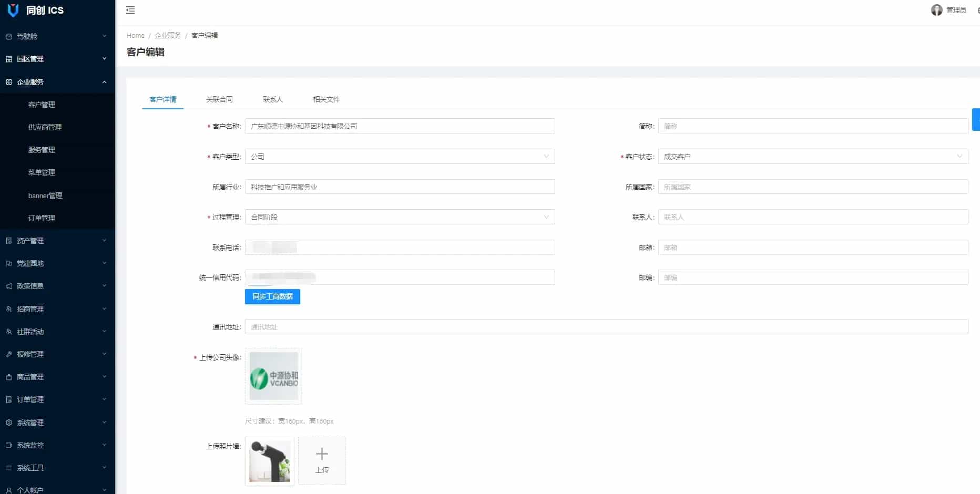Click the sidebar collapse hamburger icon

pos(130,10)
